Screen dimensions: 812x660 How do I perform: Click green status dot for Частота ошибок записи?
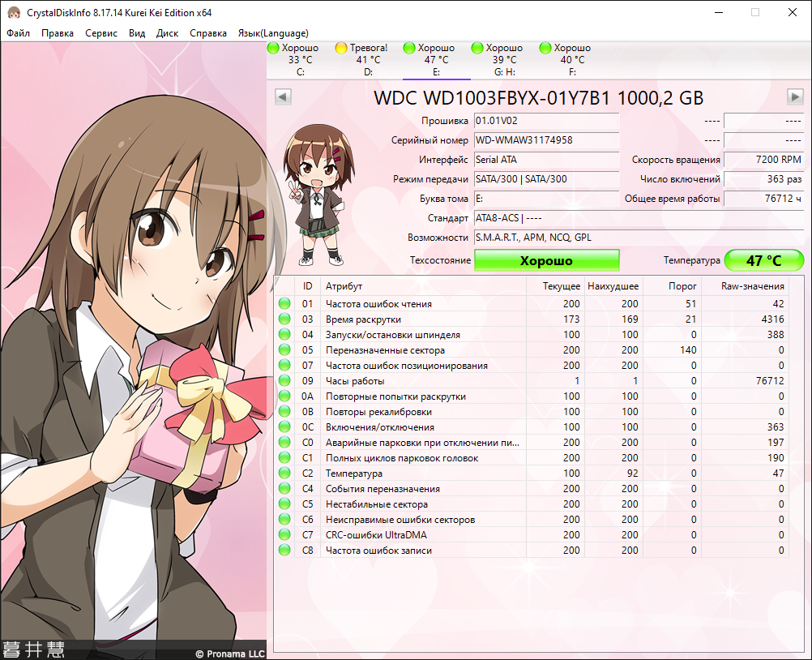(x=284, y=551)
